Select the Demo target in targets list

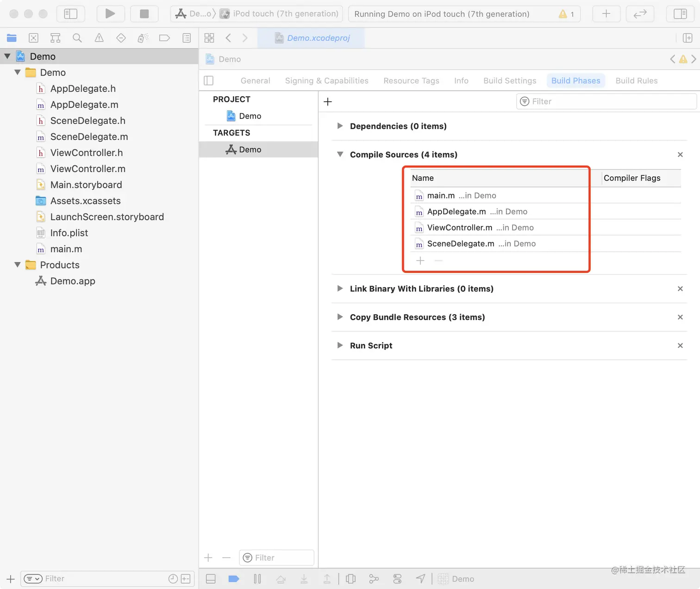click(x=258, y=149)
